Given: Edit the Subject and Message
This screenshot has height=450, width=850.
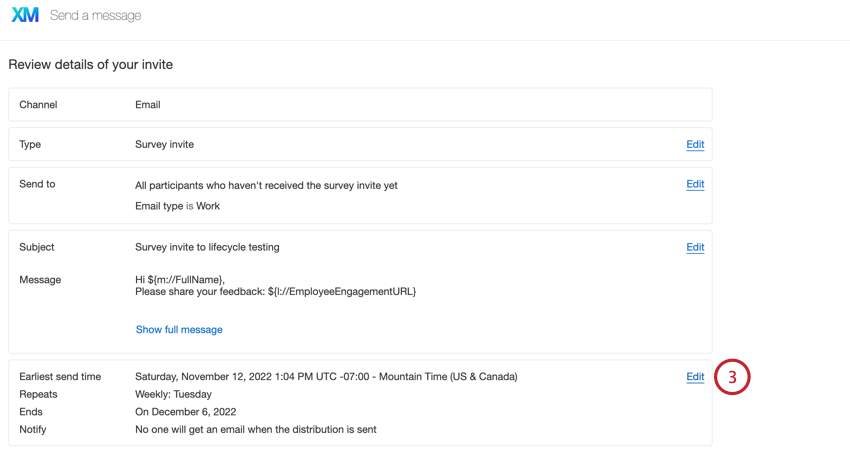Looking at the screenshot, I should (695, 247).
